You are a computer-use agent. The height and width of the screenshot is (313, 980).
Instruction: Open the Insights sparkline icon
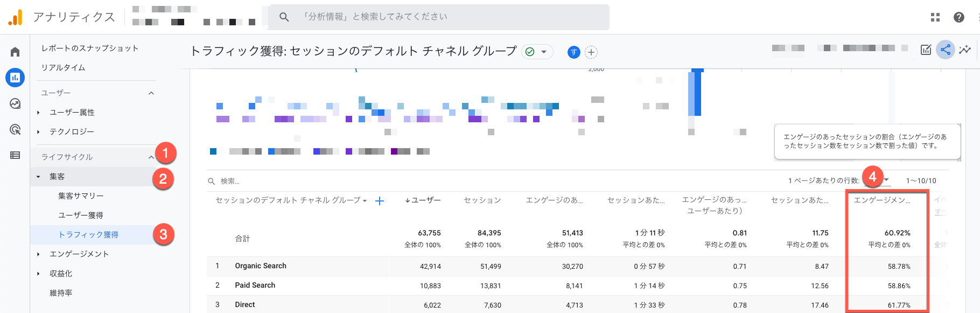click(965, 50)
